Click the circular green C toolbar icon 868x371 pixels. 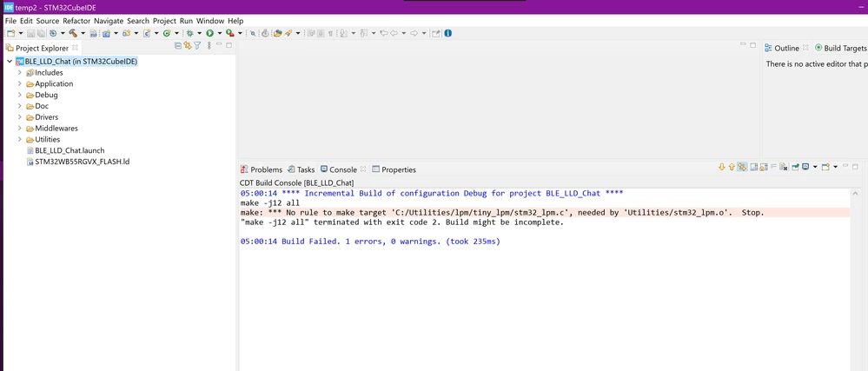(x=167, y=33)
